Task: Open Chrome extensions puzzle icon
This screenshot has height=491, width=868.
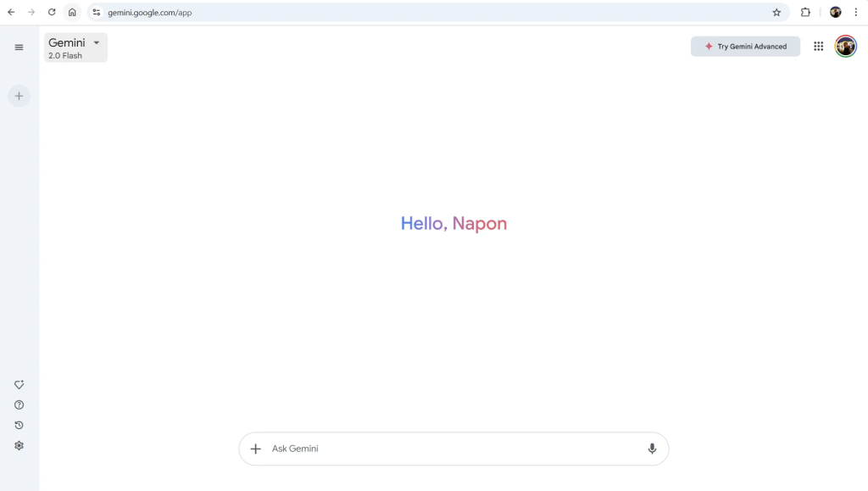Action: pos(805,12)
